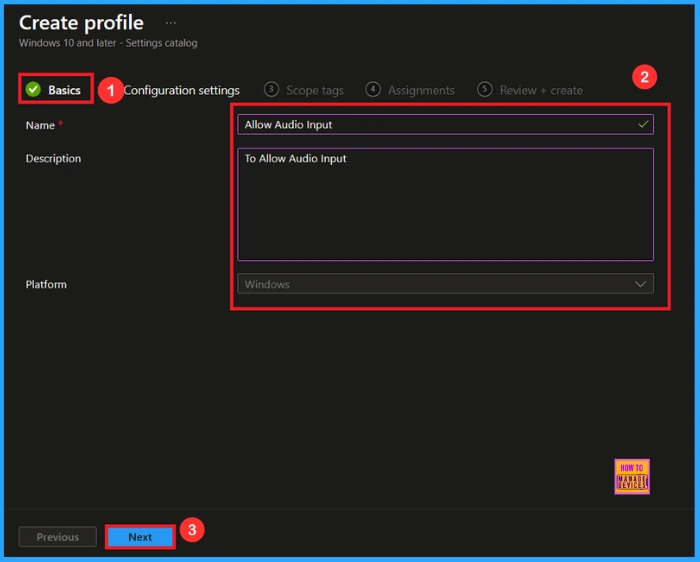Focus the Description text area
Image resolution: width=700 pixels, height=562 pixels.
pos(445,204)
